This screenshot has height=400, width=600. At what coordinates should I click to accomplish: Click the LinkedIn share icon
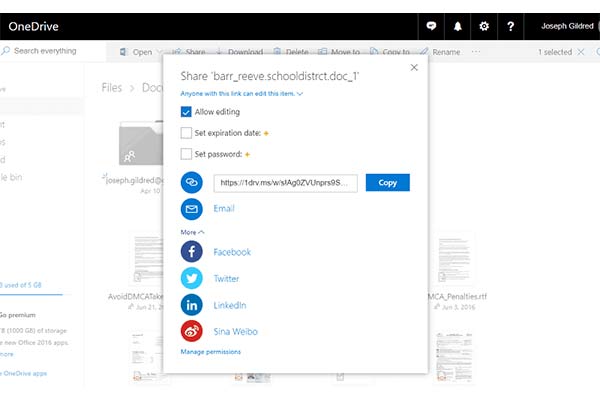tap(192, 305)
